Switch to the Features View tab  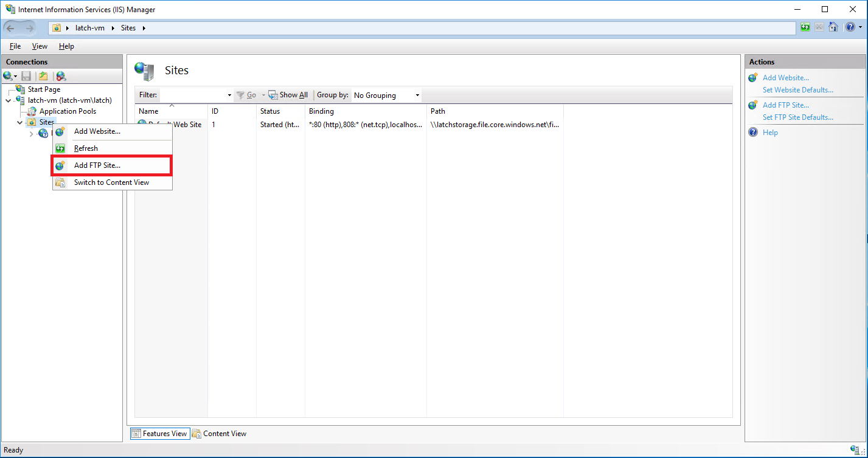(x=159, y=434)
